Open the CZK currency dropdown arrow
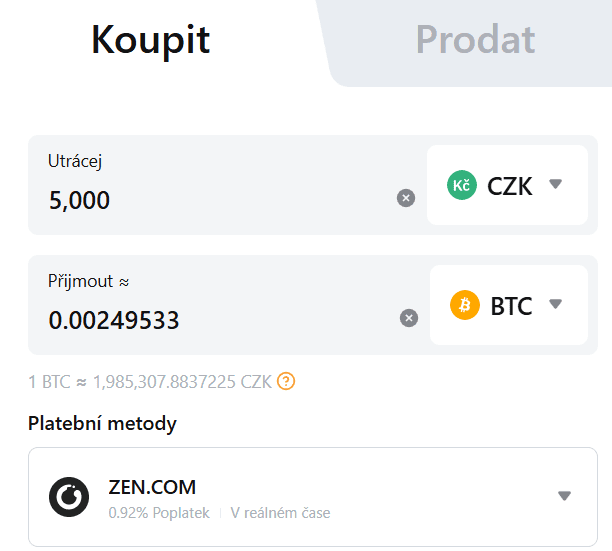This screenshot has height=551, width=612. click(556, 184)
